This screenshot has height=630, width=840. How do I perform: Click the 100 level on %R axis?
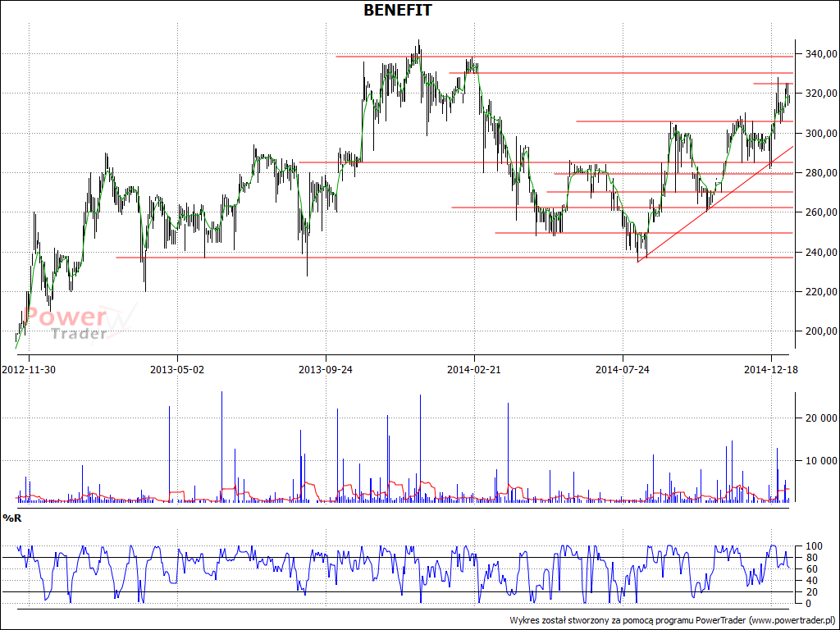[x=813, y=546]
